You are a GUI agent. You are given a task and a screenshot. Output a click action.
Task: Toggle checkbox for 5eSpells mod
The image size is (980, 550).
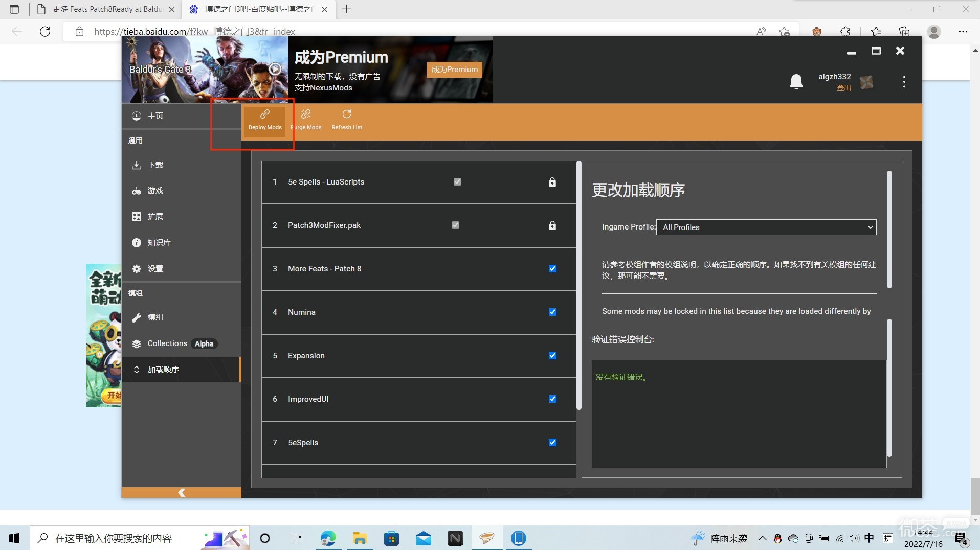click(552, 443)
